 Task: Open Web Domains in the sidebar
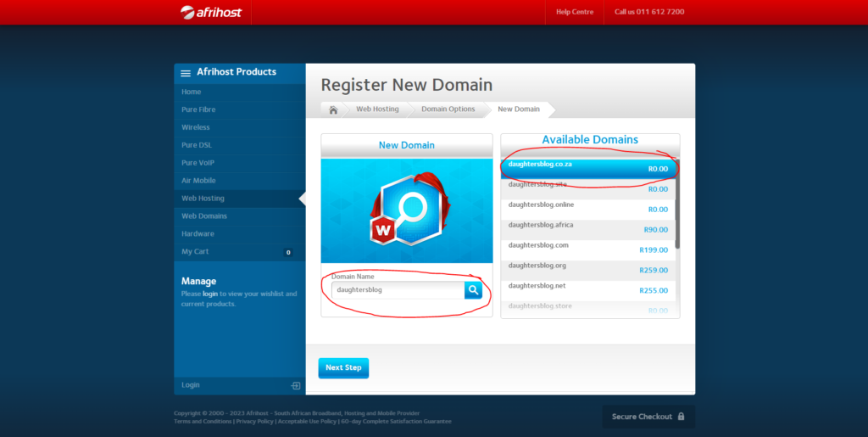(x=204, y=216)
